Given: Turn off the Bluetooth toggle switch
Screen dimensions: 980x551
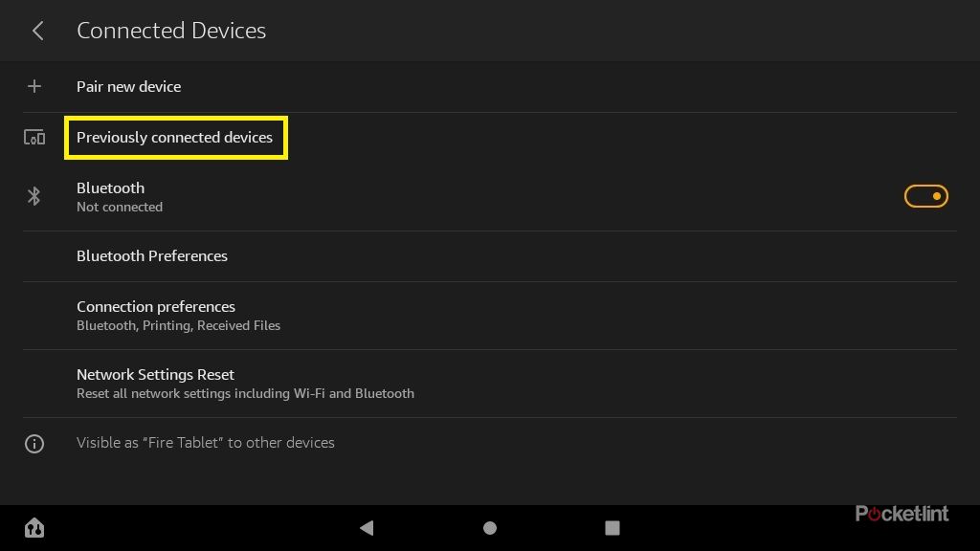Looking at the screenshot, I should [x=925, y=196].
